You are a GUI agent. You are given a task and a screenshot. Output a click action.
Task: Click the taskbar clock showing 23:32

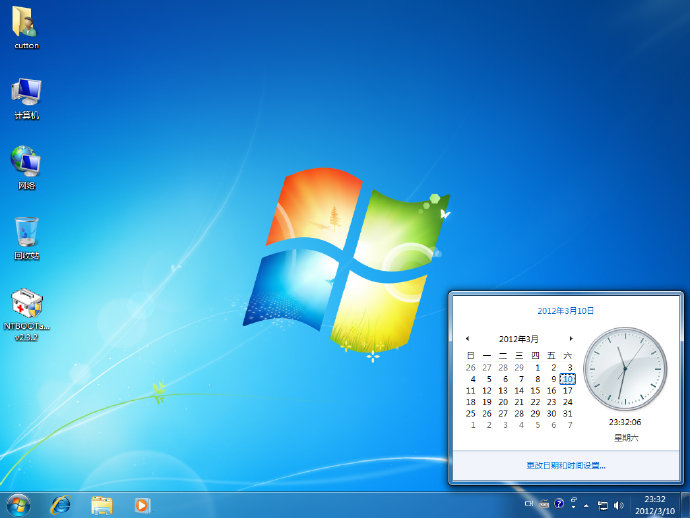[655, 505]
